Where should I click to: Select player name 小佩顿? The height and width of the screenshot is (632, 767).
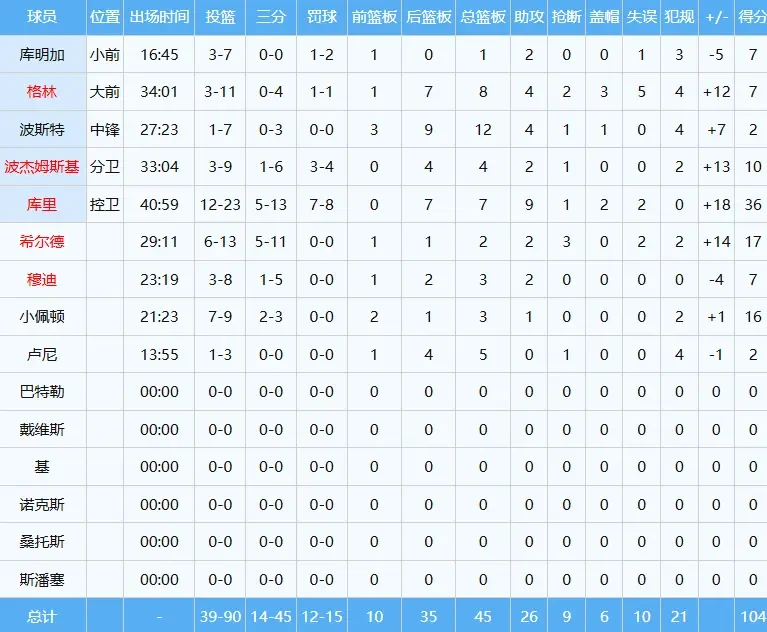42,317
